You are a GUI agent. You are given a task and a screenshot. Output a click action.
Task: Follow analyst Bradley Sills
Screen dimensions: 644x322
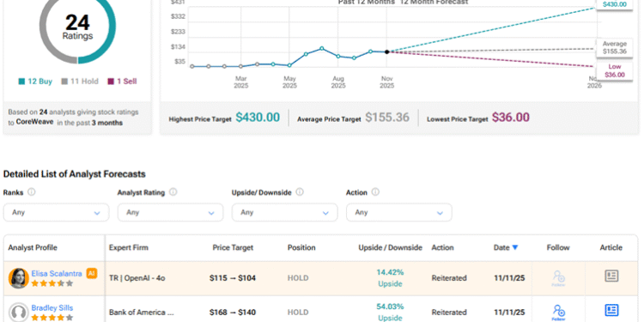[x=559, y=313]
